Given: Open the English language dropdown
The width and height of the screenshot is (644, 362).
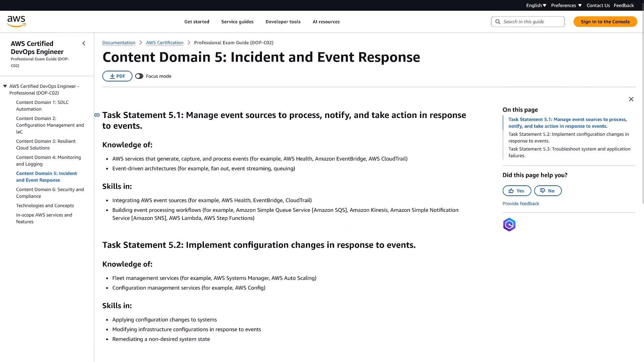Looking at the screenshot, I should pos(536,5).
